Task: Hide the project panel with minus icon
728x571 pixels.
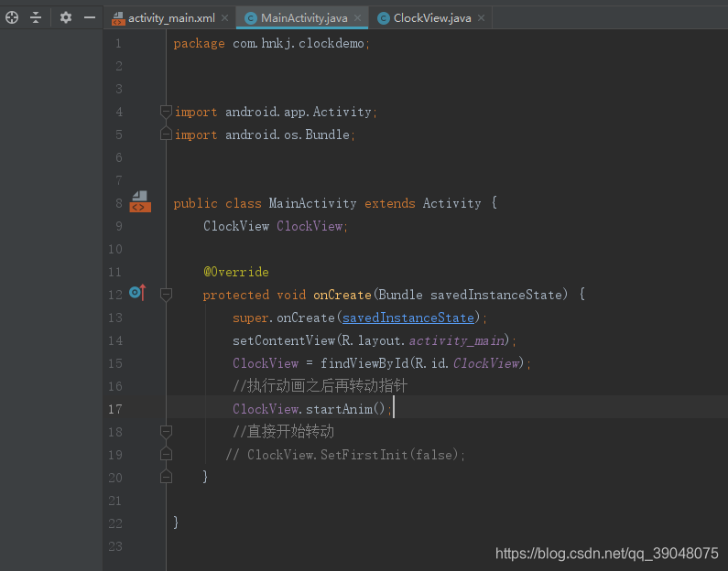Action: (90, 17)
